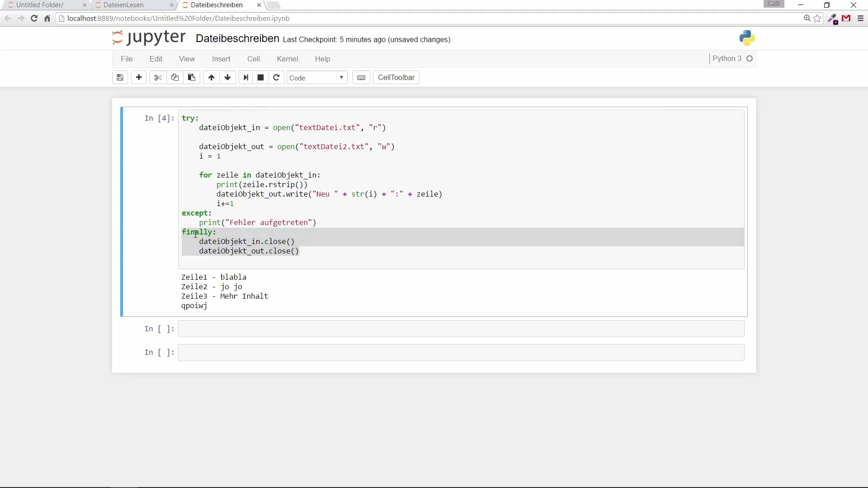
Task: Close the DateienLesen tab
Action: pos(171,5)
